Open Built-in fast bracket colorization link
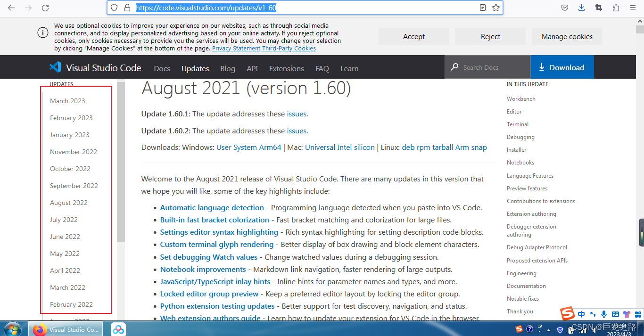 (x=215, y=220)
